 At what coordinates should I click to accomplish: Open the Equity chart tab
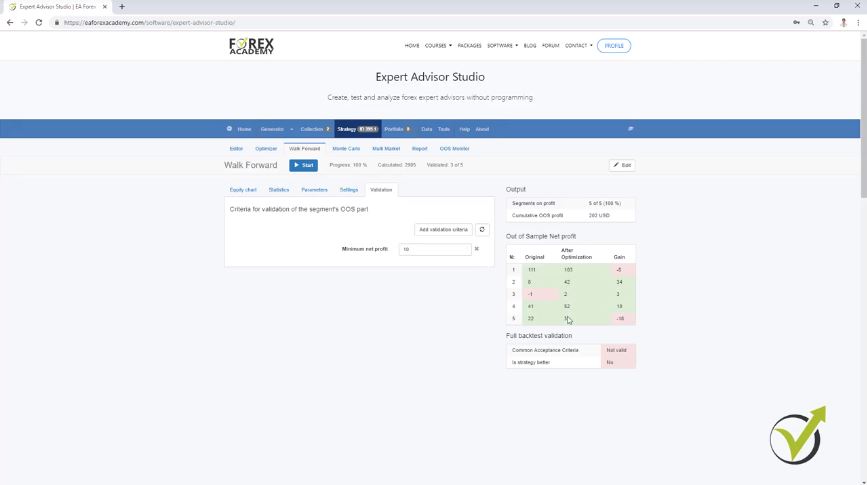point(243,189)
